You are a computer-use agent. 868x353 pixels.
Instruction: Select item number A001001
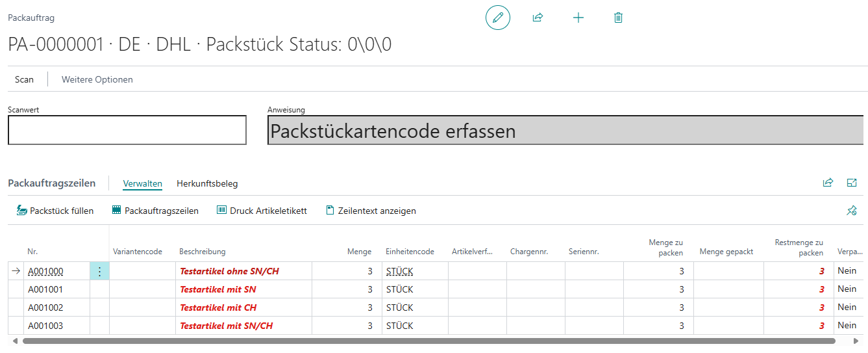click(x=45, y=289)
